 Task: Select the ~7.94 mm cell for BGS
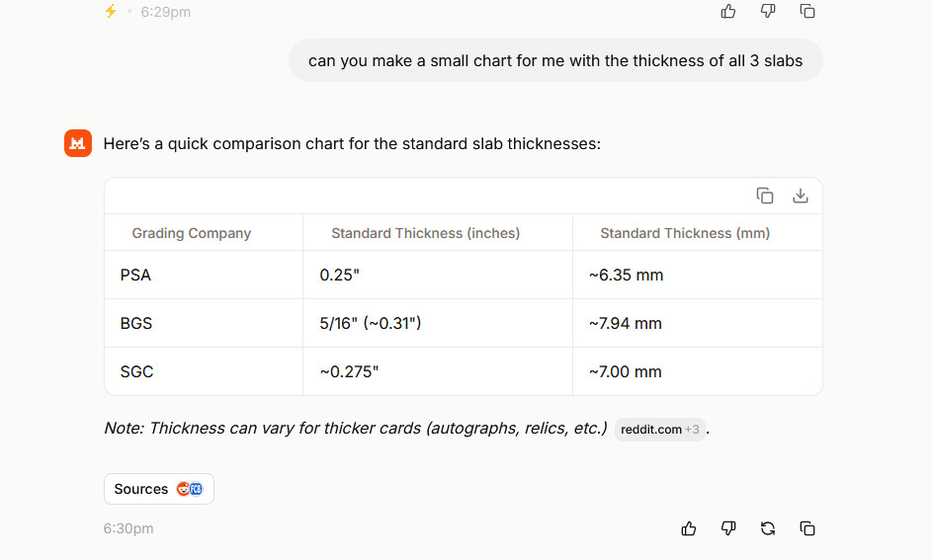tap(626, 323)
